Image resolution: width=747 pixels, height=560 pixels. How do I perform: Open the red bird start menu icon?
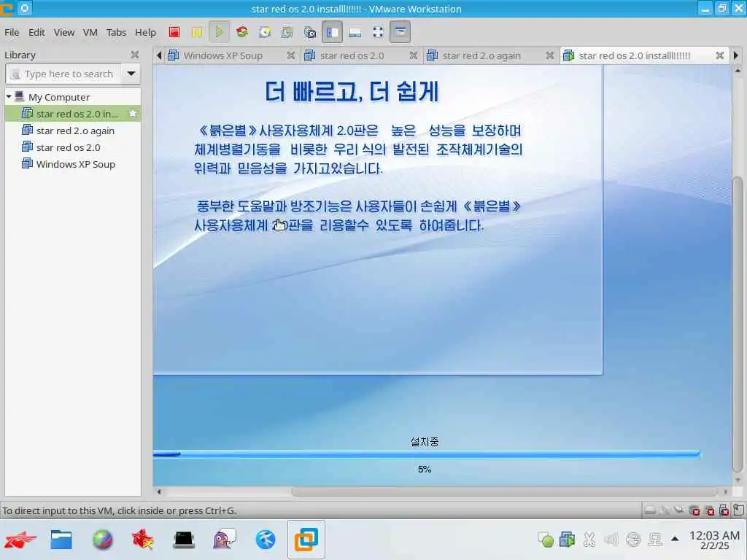20,540
